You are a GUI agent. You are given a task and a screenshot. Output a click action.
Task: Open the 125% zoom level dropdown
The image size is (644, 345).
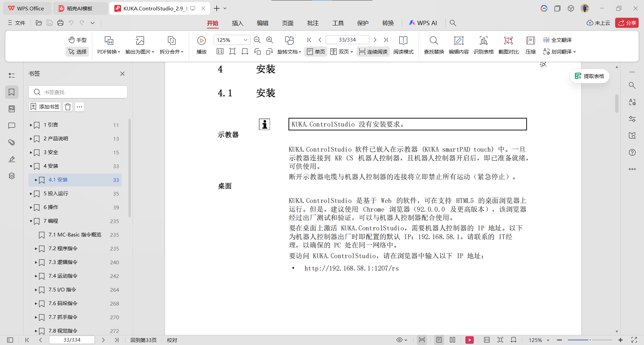245,40
